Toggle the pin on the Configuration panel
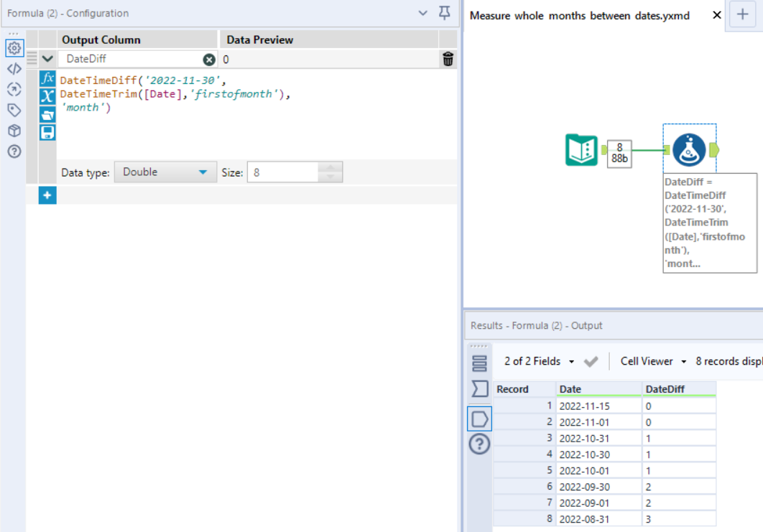Viewport: 763px width, 532px height. (444, 13)
